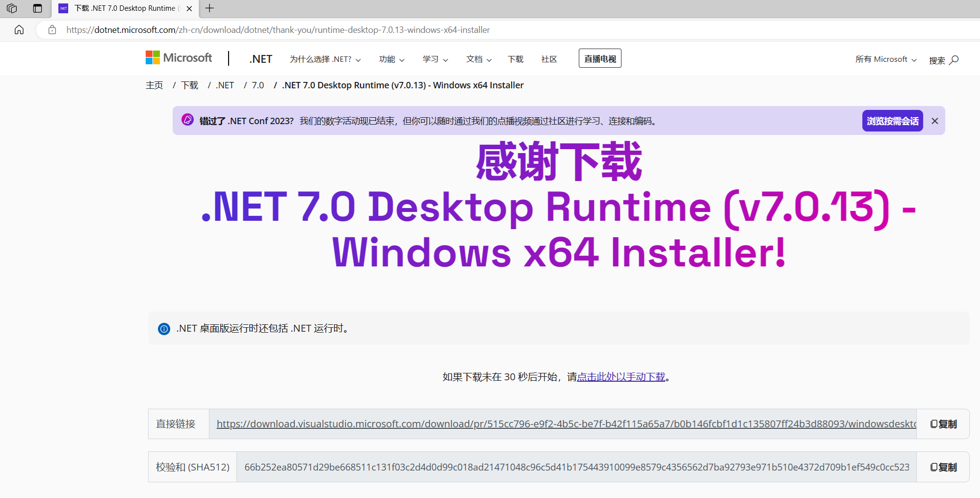Screen dimensions: 980x498
Task: Go to 下载 breadcrumb link
Action: click(x=189, y=85)
